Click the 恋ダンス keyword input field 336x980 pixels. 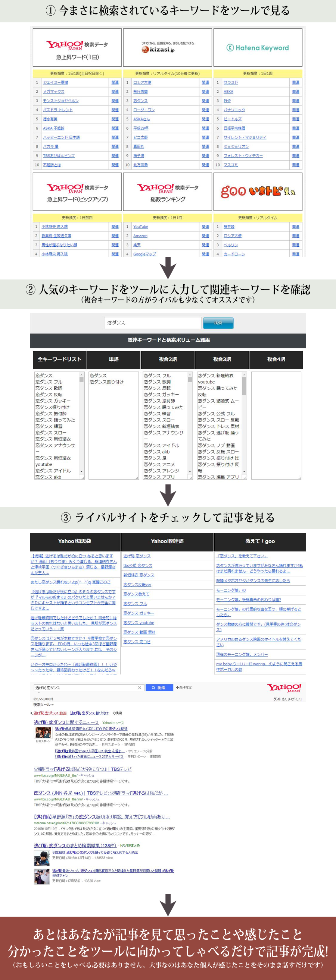[152, 323]
